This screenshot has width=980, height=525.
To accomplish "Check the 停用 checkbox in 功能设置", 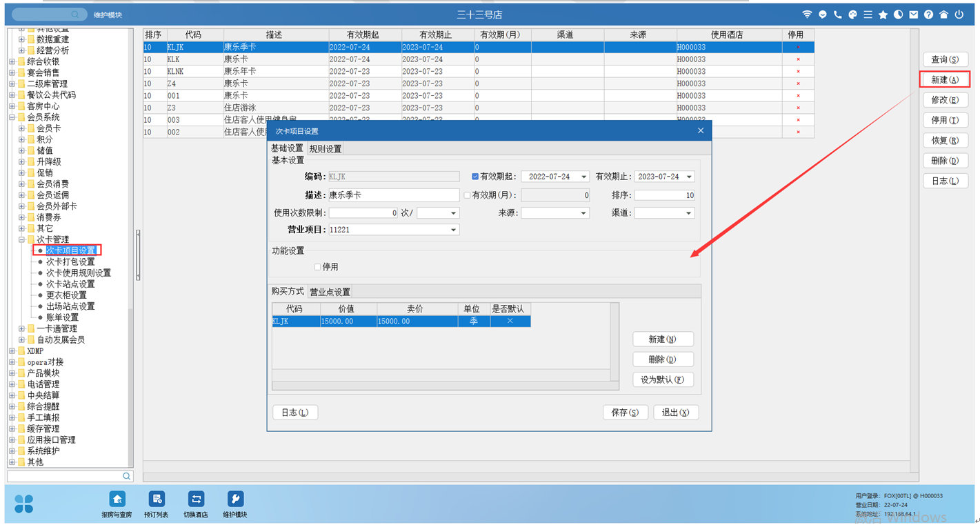I will tap(317, 267).
